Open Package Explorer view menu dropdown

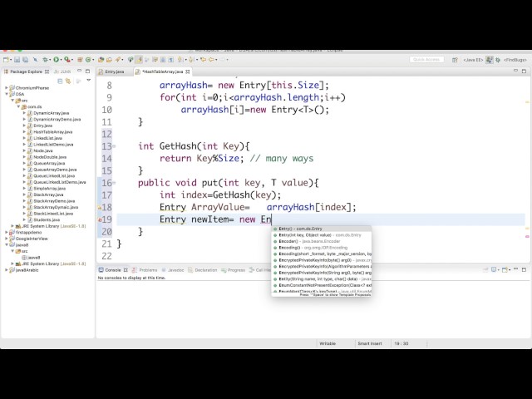pyautogui.click(x=89, y=81)
